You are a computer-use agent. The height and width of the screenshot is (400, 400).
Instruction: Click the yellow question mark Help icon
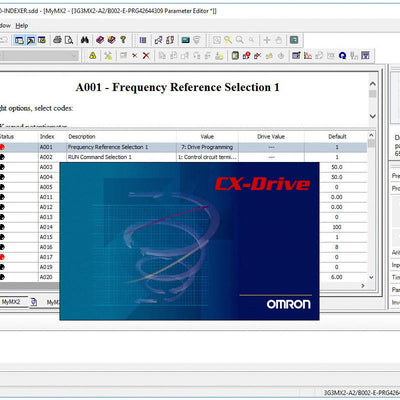click(x=123, y=40)
